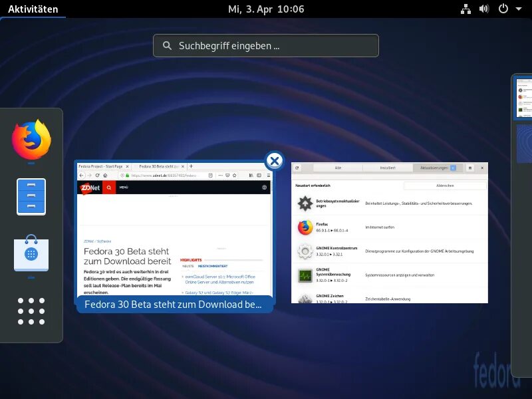Click the Abbrechen button
The width and height of the screenshot is (532, 399).
(445, 186)
